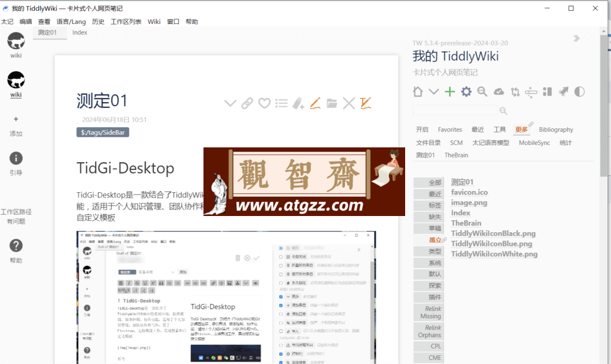Select the 系统 vertical tab

[x=428, y=263]
